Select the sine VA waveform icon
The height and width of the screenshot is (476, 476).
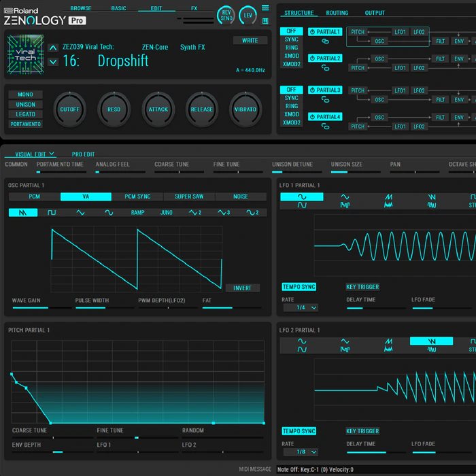(x=109, y=212)
